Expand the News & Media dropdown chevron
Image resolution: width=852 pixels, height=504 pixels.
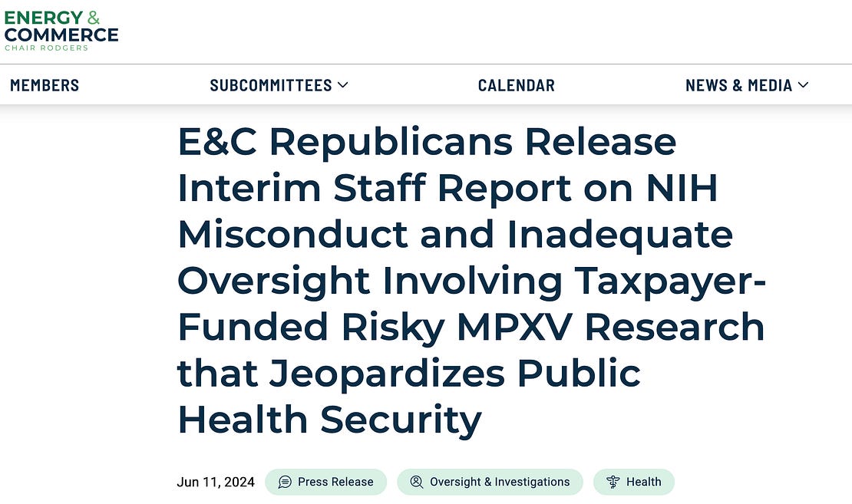coord(804,85)
